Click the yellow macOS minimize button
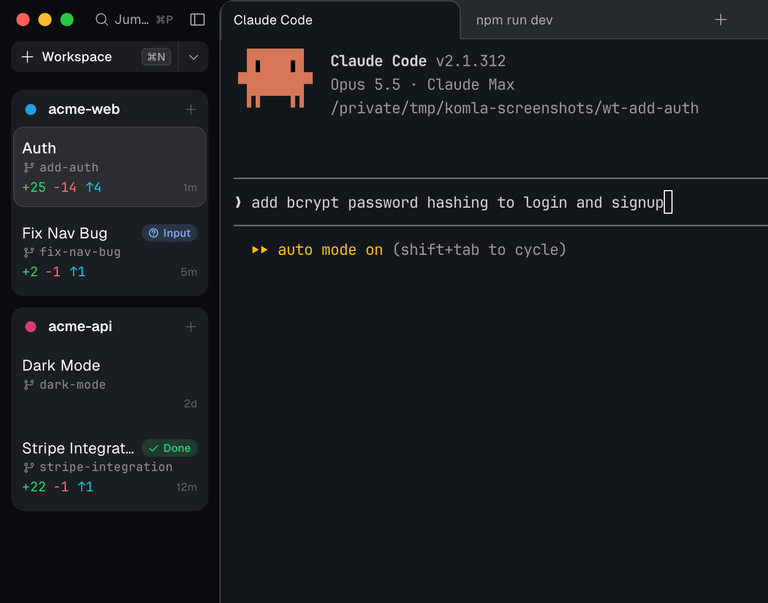Image resolution: width=768 pixels, height=603 pixels. click(45, 20)
